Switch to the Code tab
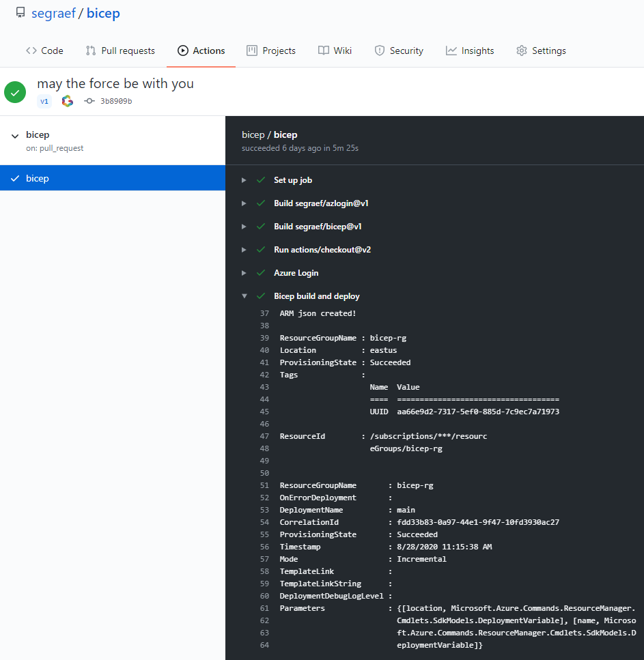Viewport: 644px width, 660px height. [44, 51]
